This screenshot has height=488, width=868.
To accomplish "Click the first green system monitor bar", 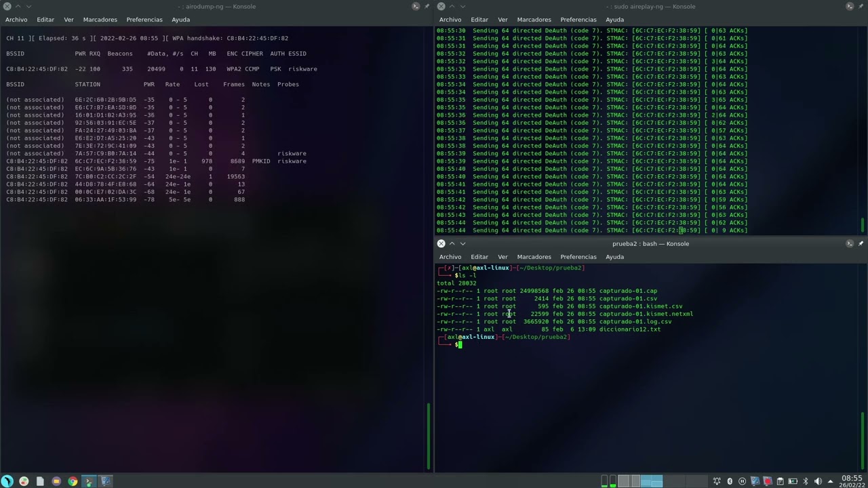I will pos(604,481).
